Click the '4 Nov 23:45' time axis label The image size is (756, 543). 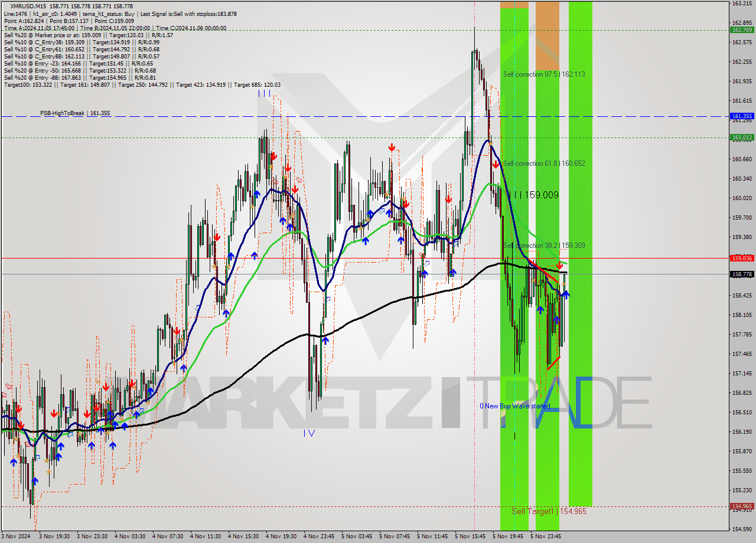(x=319, y=537)
